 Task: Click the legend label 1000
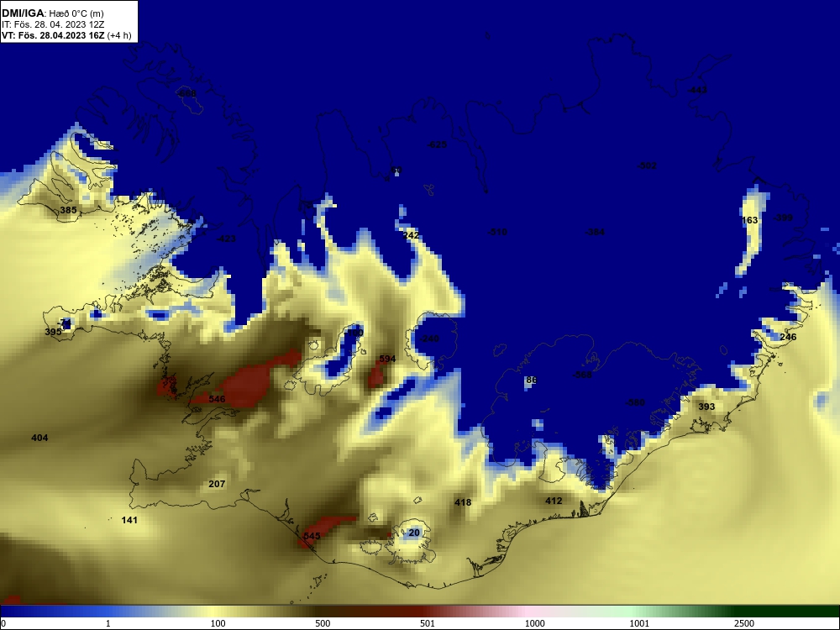pyautogui.click(x=534, y=623)
